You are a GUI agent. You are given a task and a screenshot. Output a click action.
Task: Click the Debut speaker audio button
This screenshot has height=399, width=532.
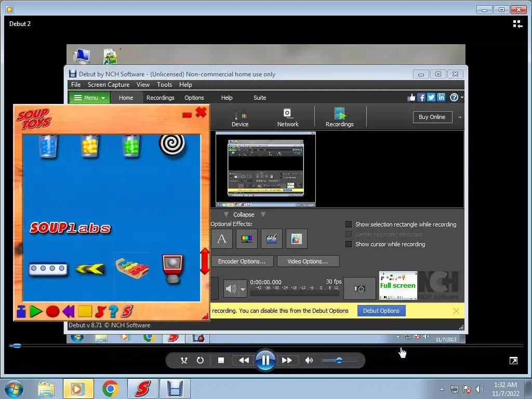[231, 289]
